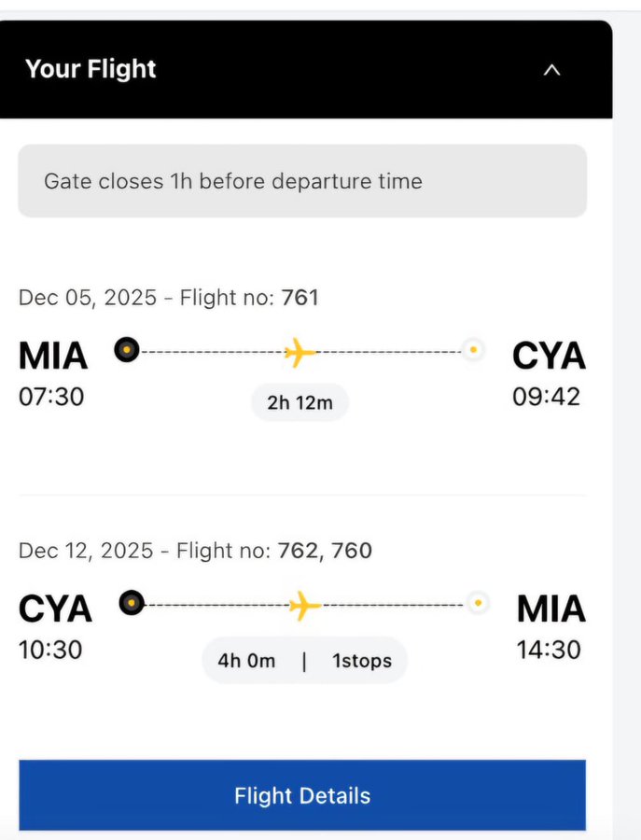Viewport: 641px width, 840px height.
Task: Click the gate closes notice banner
Action: [302, 181]
